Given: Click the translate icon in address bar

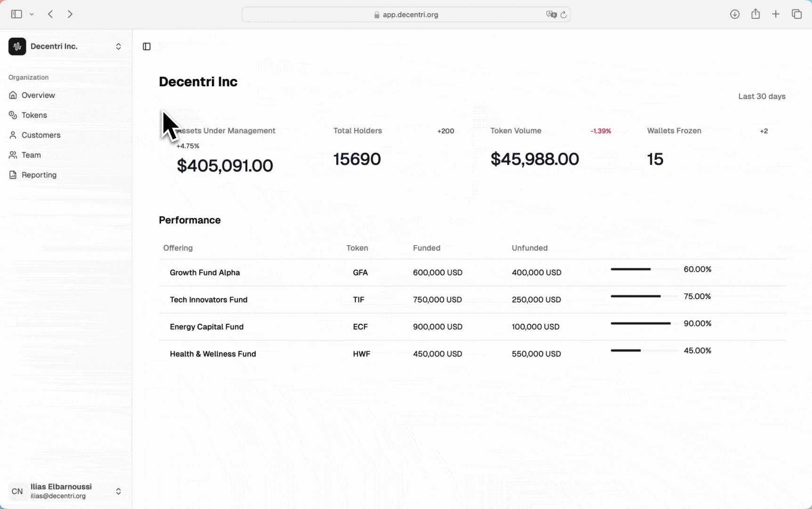Looking at the screenshot, I should [552, 15].
